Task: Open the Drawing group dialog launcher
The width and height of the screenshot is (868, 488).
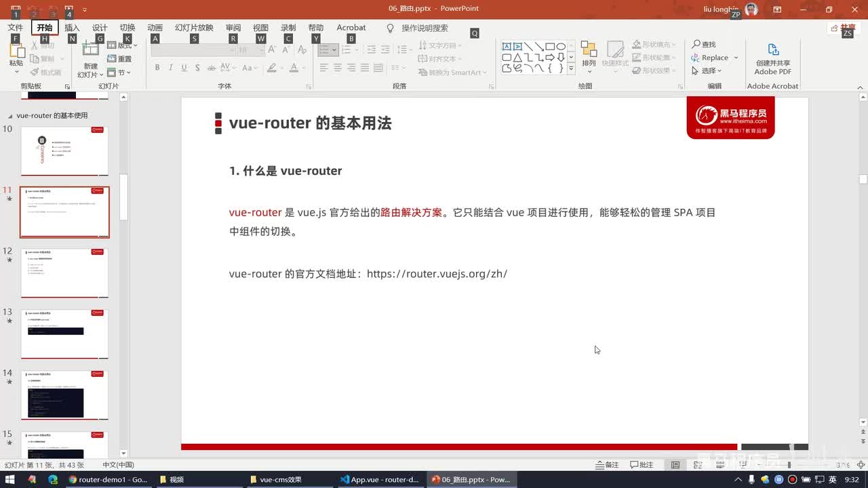Action: click(680, 87)
